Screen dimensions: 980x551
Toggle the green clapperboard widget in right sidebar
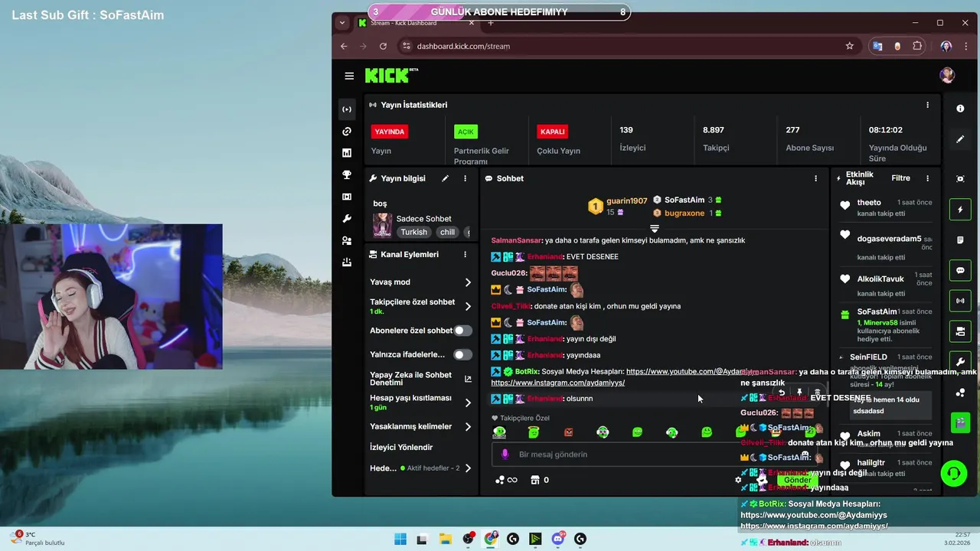960,422
